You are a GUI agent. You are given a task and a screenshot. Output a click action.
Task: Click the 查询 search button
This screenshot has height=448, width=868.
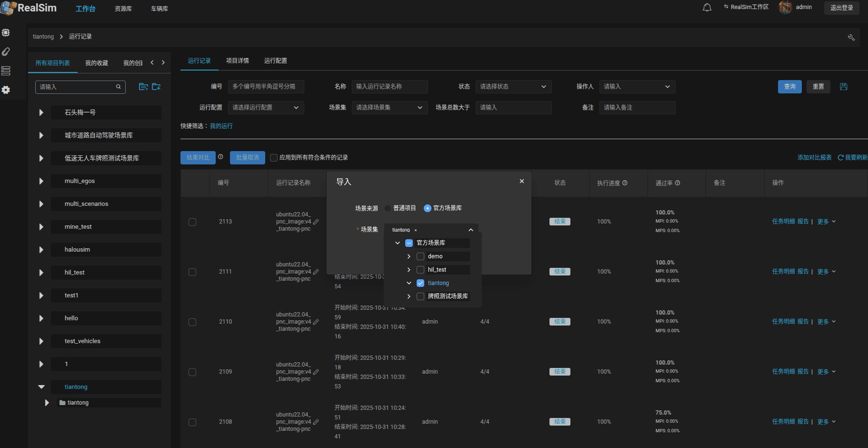tap(790, 86)
